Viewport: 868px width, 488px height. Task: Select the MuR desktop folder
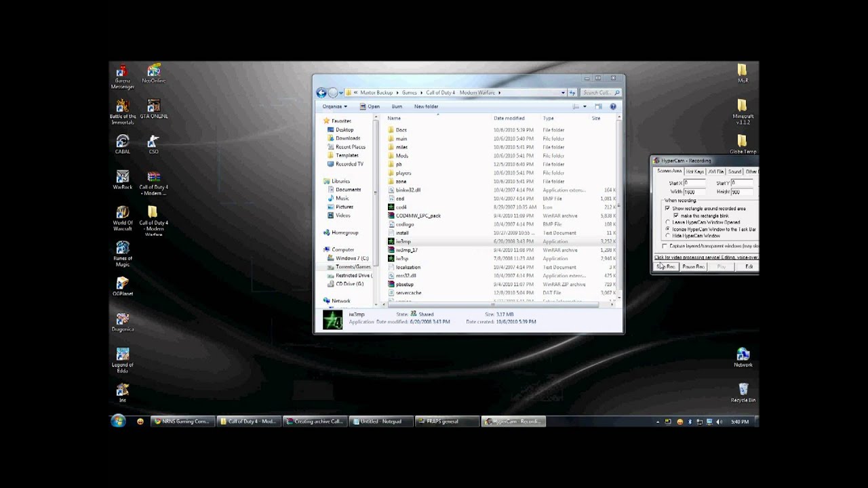(743, 74)
